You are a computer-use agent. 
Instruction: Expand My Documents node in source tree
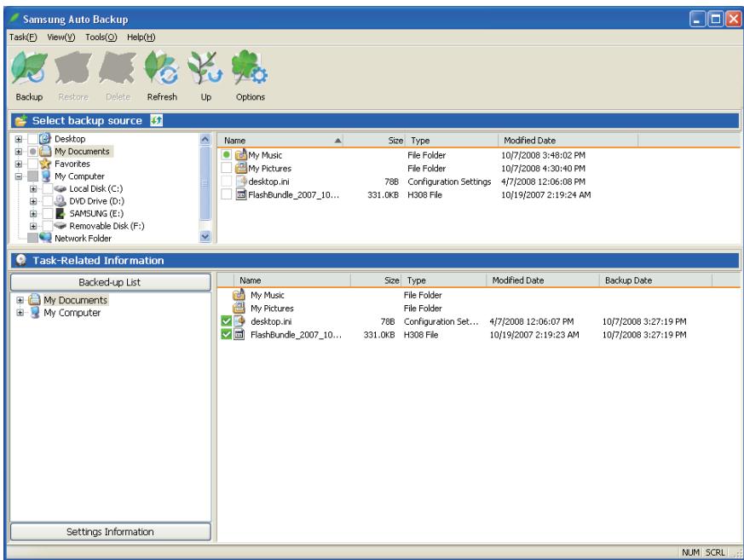click(19, 152)
